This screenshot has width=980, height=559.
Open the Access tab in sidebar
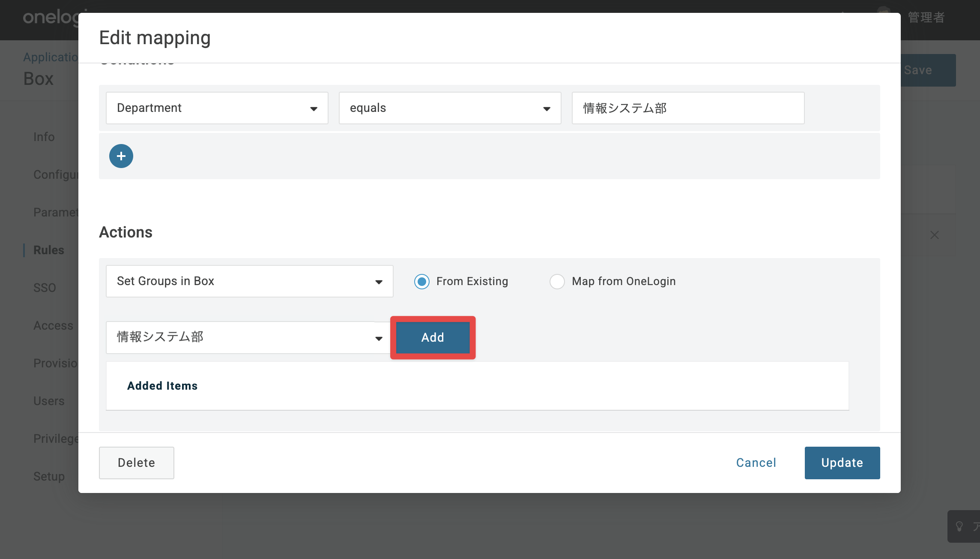(x=54, y=325)
